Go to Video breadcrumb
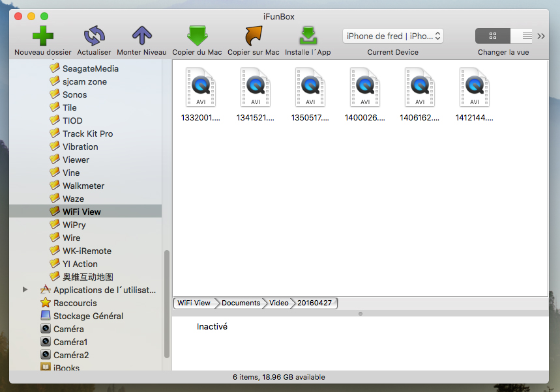Image resolution: width=560 pixels, height=392 pixels. (279, 303)
